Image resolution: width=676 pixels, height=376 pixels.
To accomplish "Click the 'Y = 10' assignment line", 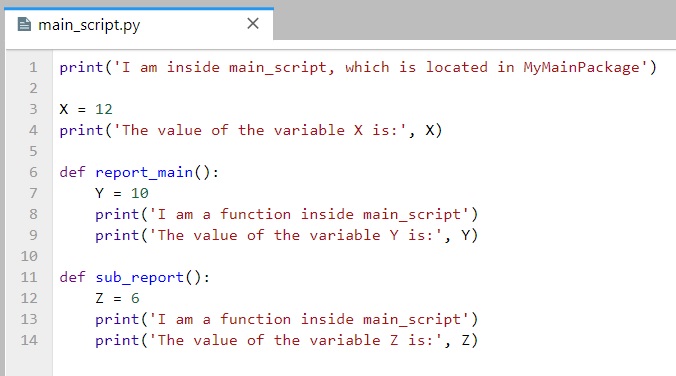I will point(122,193).
